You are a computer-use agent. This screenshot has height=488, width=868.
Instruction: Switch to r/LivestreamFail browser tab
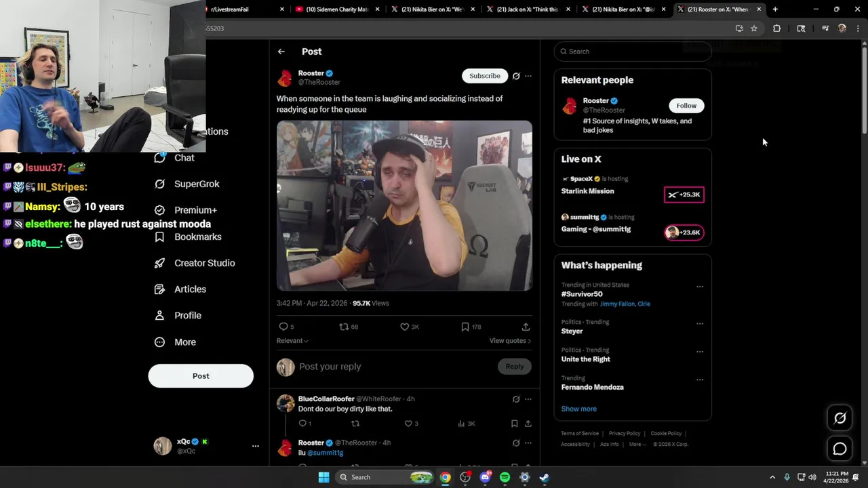tap(236, 9)
